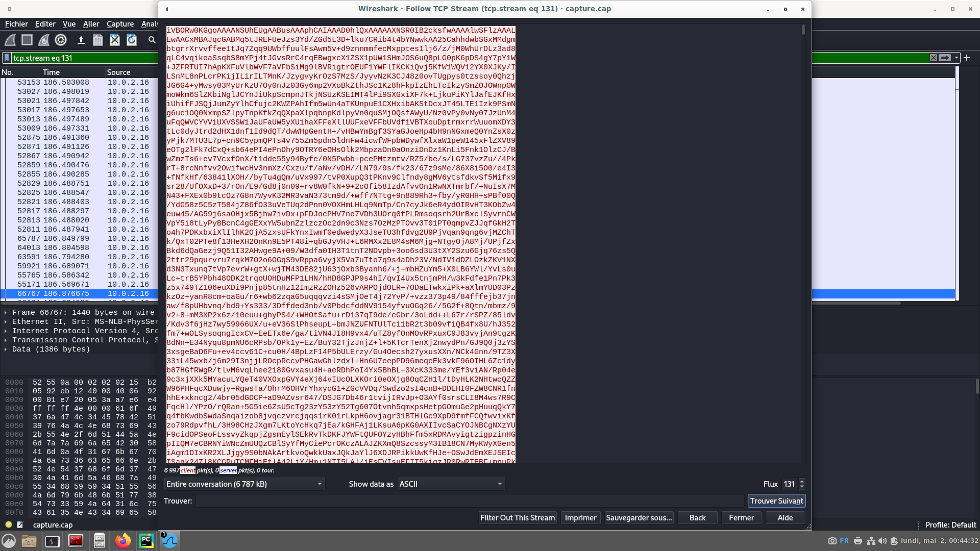Viewport: 980px width, 551px height.
Task: Click the Imprimer button
Action: click(x=580, y=518)
